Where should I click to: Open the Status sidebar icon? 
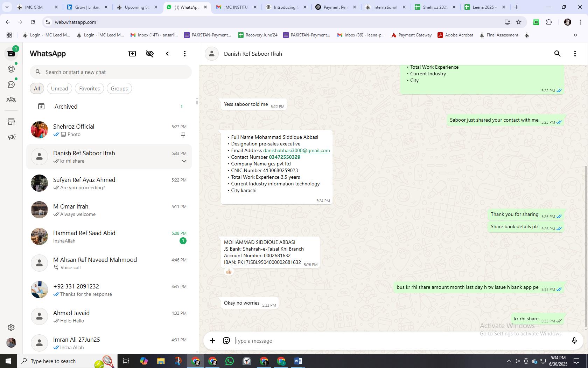point(11,69)
